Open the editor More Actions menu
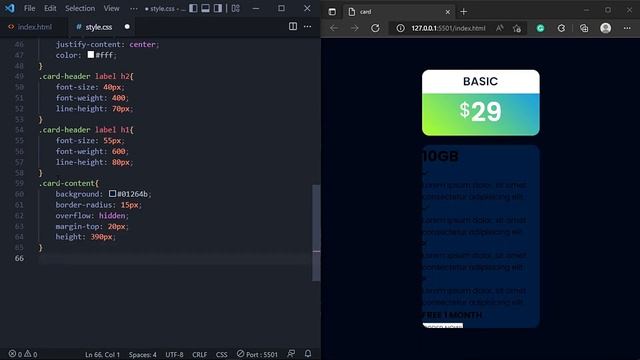The image size is (640, 360). (307, 27)
